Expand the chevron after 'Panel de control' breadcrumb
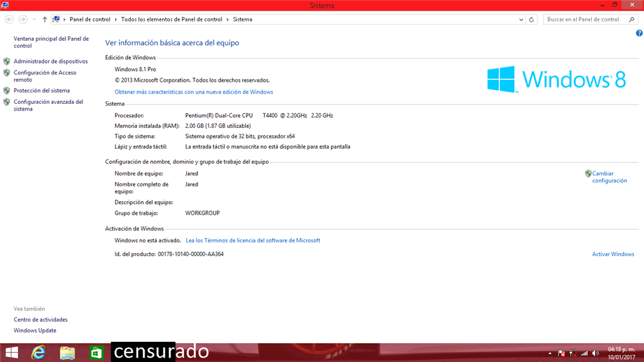The height and width of the screenshot is (362, 644). pyautogui.click(x=116, y=20)
